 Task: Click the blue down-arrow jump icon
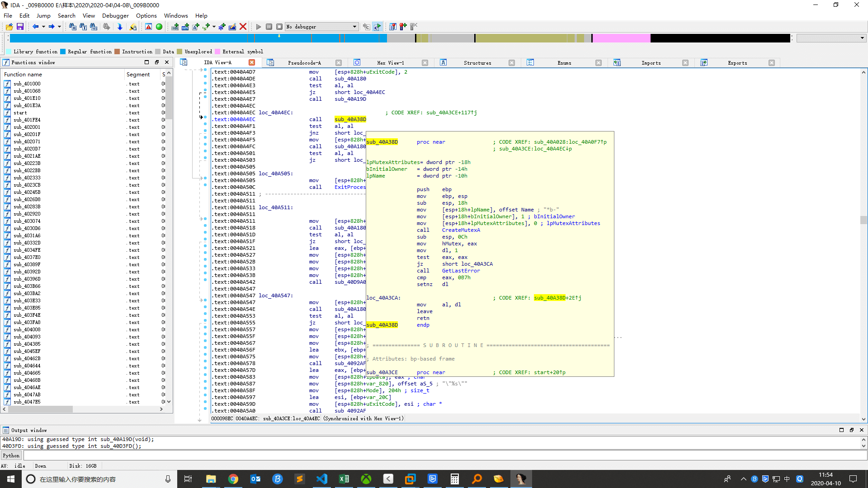tap(120, 27)
